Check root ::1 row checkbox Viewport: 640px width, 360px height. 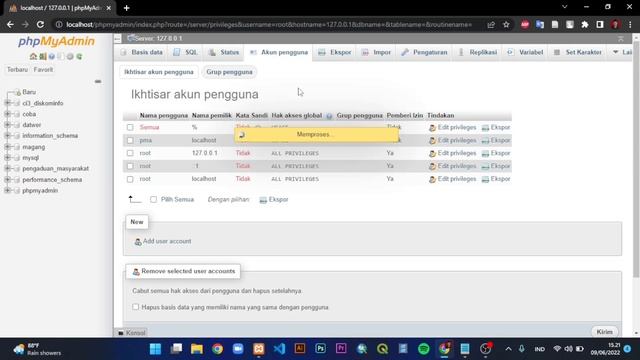[x=130, y=166]
